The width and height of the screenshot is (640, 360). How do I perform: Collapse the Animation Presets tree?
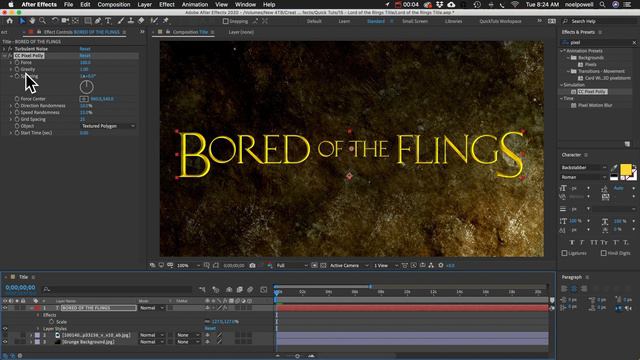562,51
